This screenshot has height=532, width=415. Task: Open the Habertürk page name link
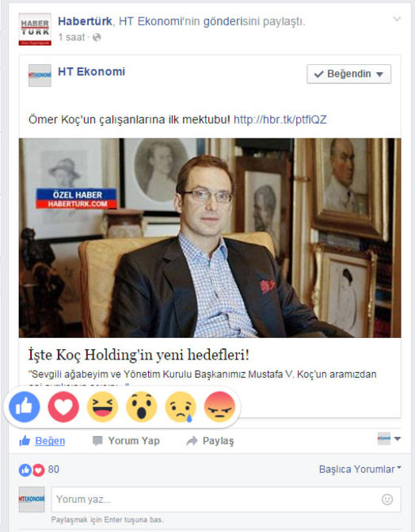click(x=85, y=21)
